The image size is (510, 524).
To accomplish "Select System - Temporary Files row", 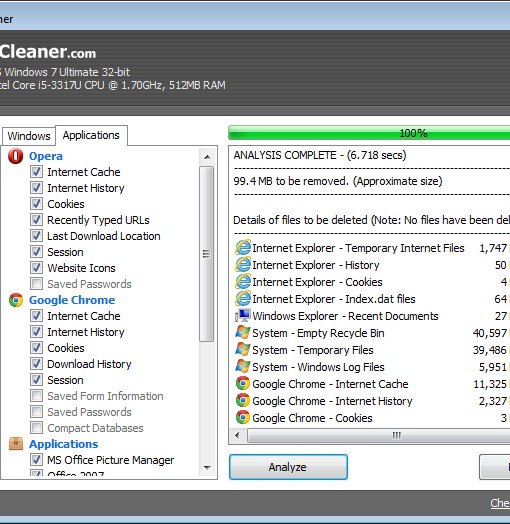I will 372,350.
